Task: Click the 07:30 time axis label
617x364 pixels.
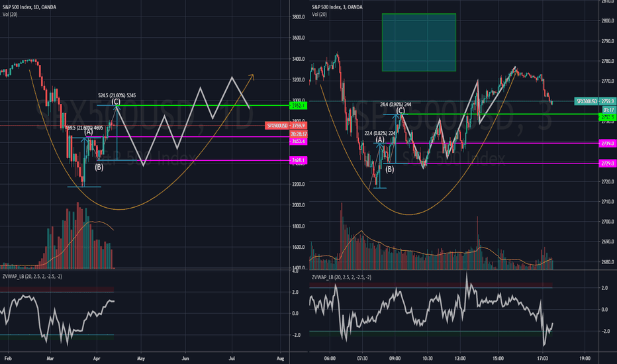Action: tap(362, 359)
